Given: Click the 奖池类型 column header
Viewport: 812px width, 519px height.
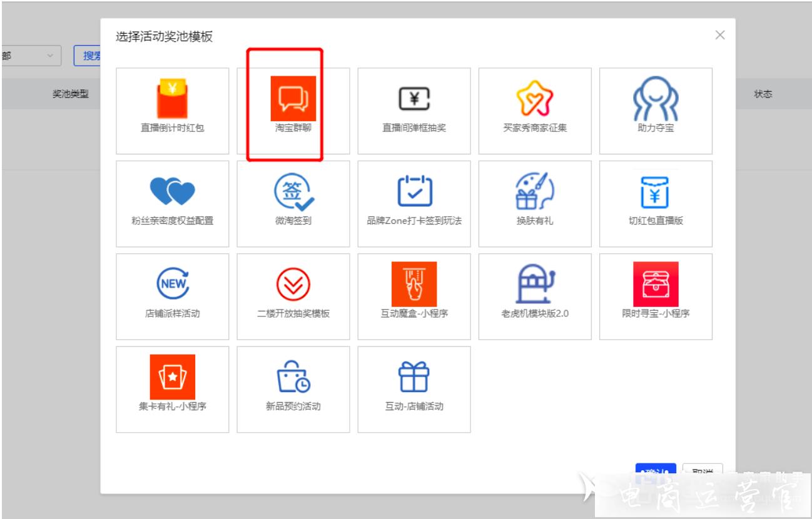Looking at the screenshot, I should [x=70, y=94].
